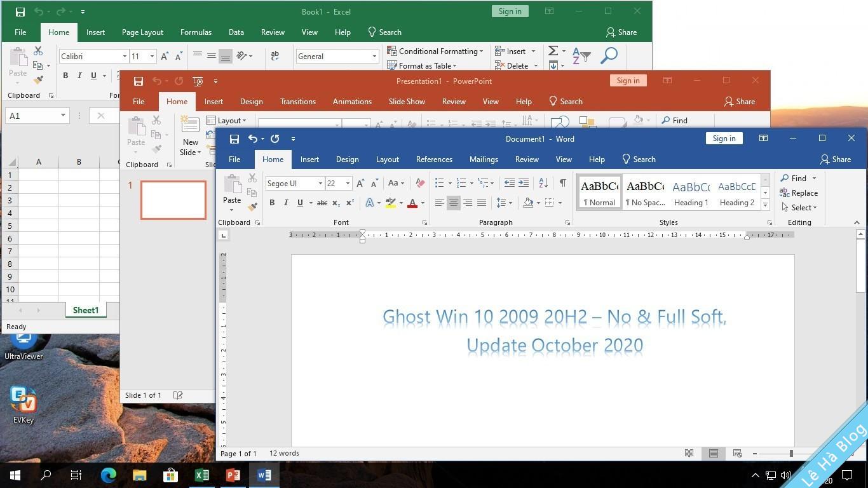Screen dimensions: 868x488
Task: Click Word's Cut scissors icon
Action: click(252, 179)
